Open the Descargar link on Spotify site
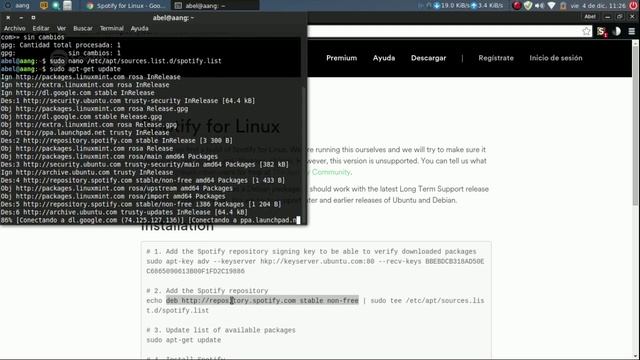The height and width of the screenshot is (360, 640). [429, 58]
